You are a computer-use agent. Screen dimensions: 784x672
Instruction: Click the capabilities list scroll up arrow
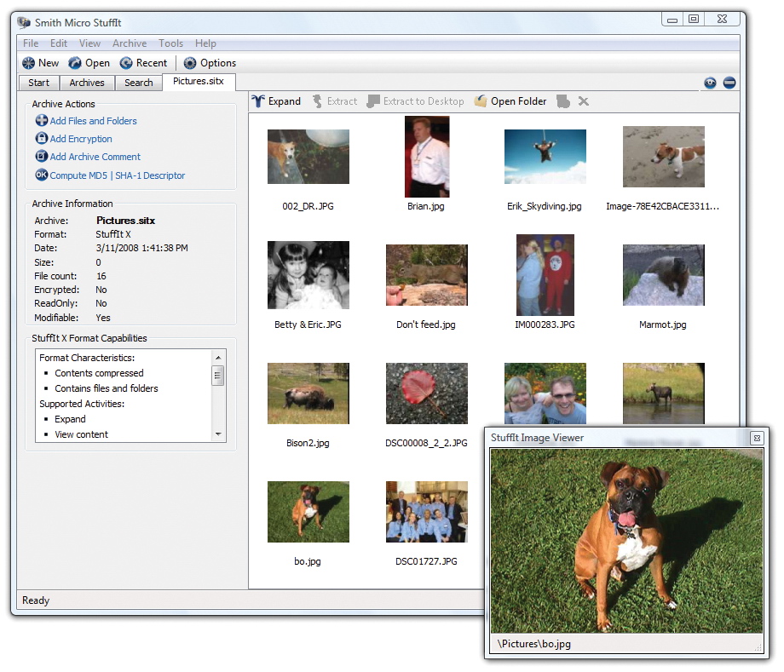(x=218, y=357)
